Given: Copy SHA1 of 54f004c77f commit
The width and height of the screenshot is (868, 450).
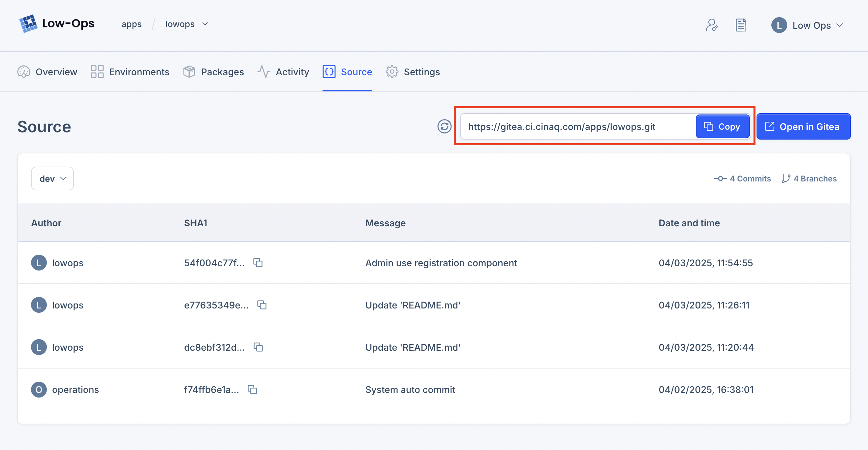Looking at the screenshot, I should coord(258,263).
